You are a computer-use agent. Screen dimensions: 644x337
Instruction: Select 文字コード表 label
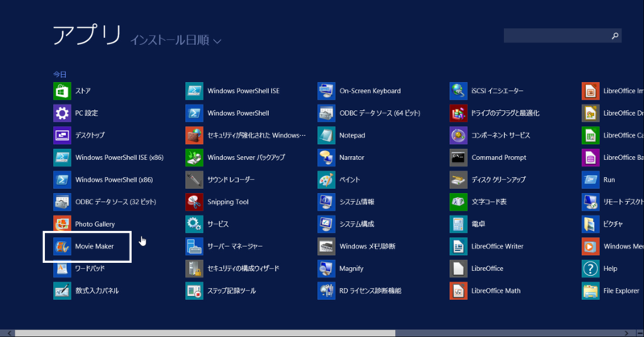coord(489,202)
